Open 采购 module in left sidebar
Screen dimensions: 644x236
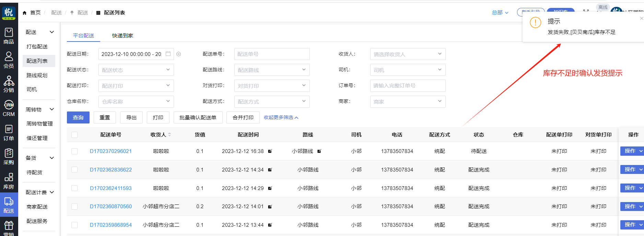pos(9,157)
